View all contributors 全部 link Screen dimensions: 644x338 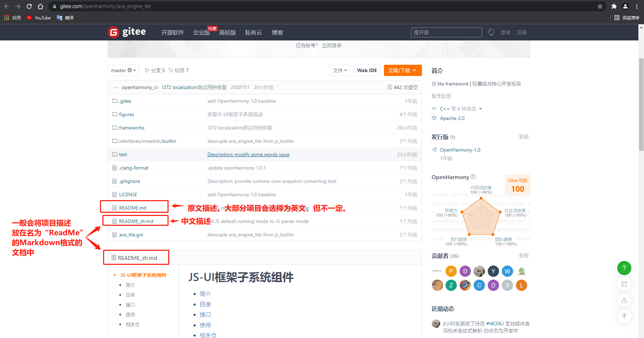click(524, 255)
